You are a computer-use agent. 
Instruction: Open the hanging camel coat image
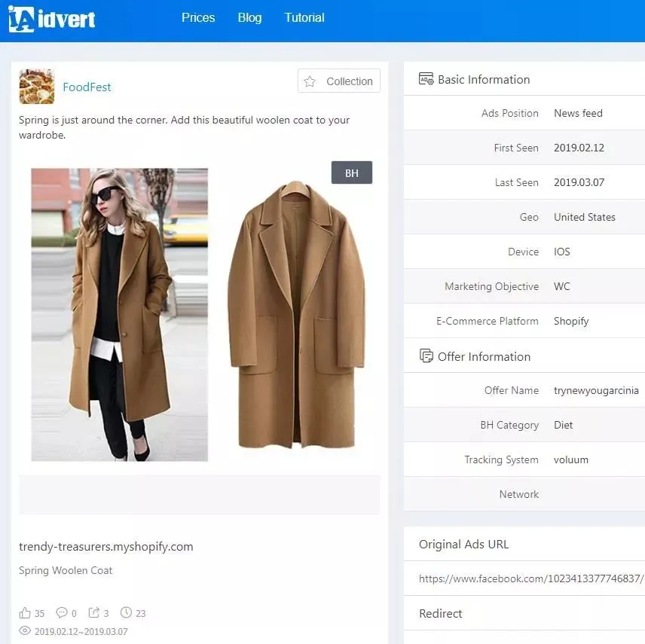pos(296,315)
